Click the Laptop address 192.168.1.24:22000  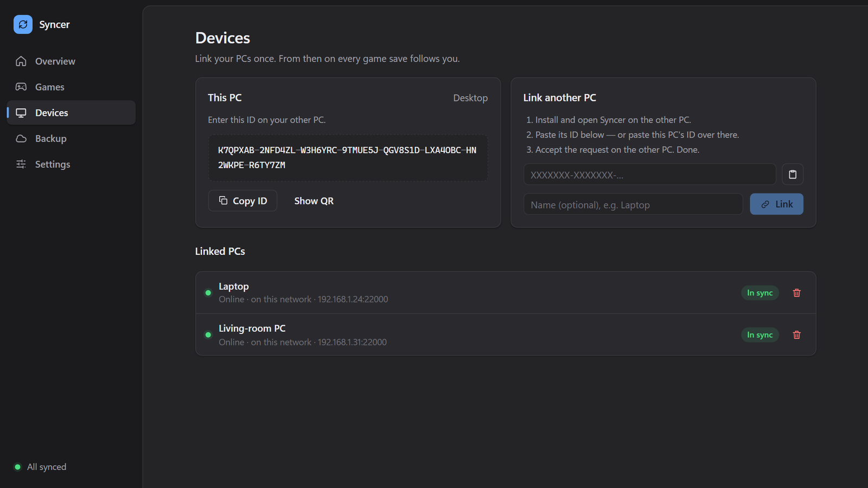point(353,299)
